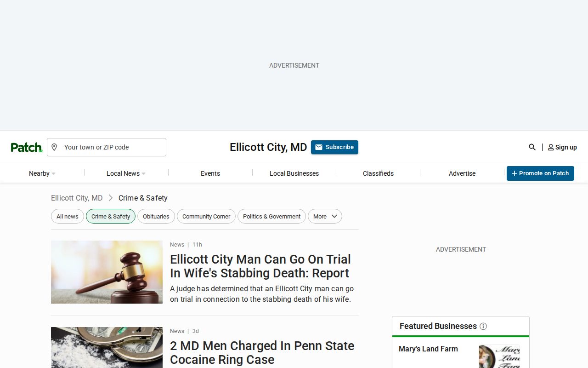Select the Politics & Government chip

(x=271, y=216)
